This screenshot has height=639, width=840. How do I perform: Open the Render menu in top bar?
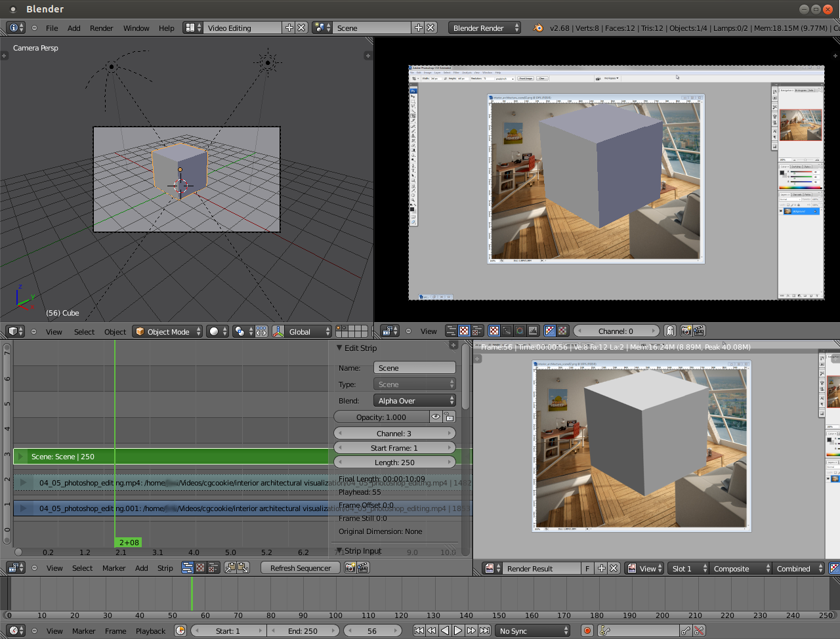coord(101,28)
